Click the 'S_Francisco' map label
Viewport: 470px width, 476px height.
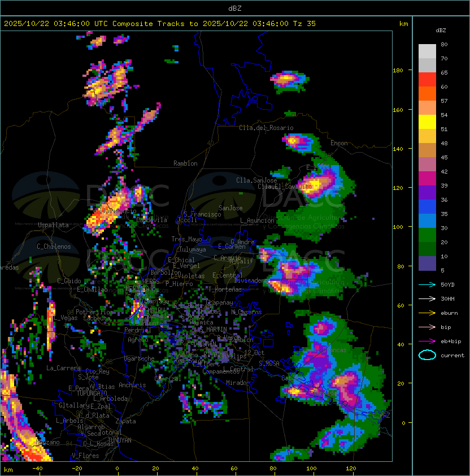pyautogui.click(x=202, y=214)
